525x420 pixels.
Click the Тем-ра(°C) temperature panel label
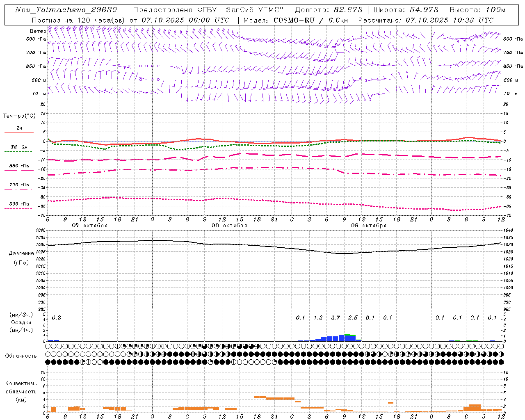tap(19, 116)
